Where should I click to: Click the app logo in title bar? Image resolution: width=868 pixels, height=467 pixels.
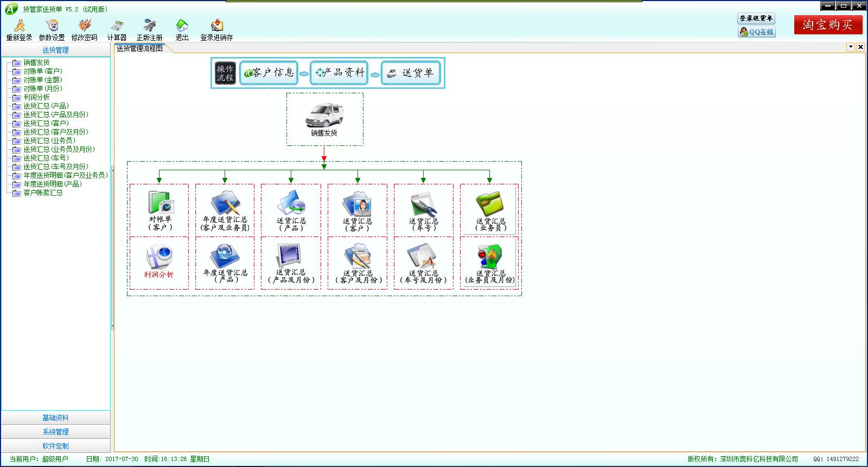(x=11, y=9)
